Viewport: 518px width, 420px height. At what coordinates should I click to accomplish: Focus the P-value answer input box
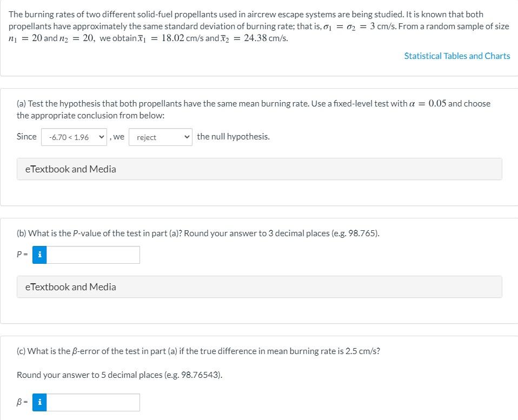coord(93,255)
